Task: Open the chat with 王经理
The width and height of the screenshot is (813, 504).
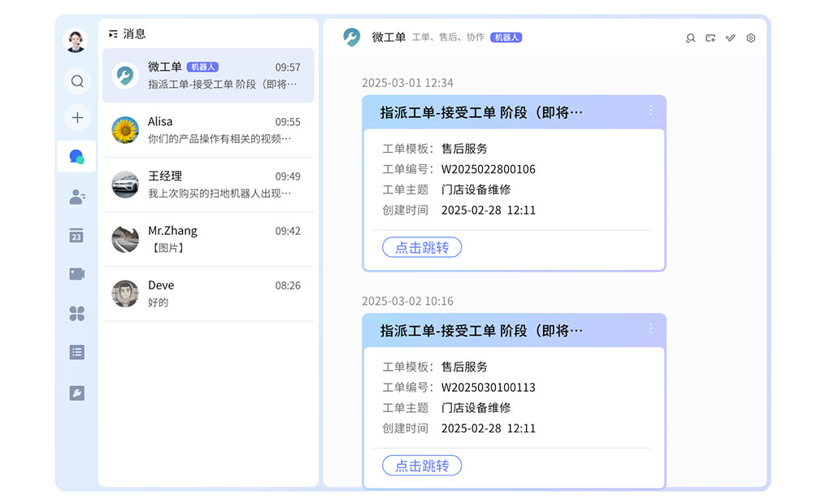Action: [x=207, y=185]
